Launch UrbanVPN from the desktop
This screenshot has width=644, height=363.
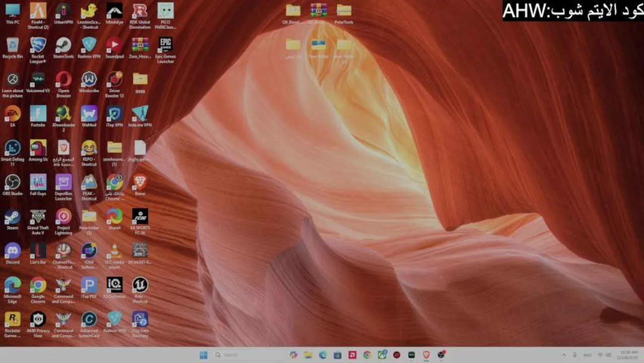[x=63, y=14]
